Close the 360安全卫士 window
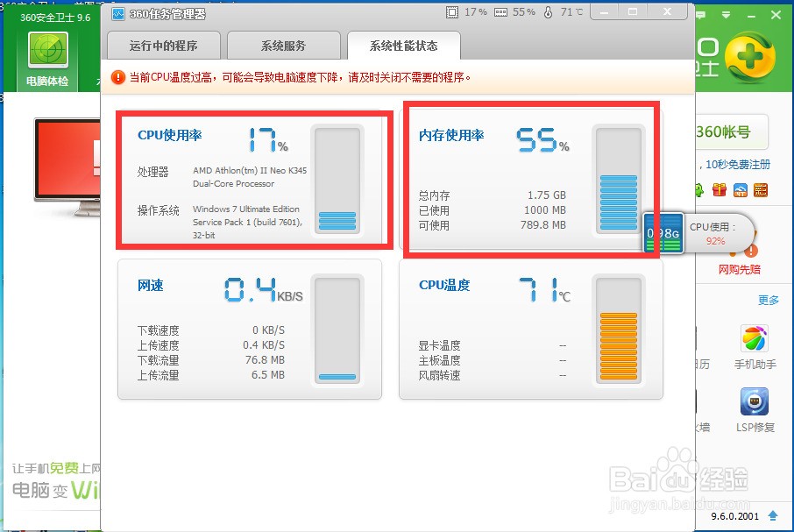Image resolution: width=794 pixels, height=532 pixels. 776,15
